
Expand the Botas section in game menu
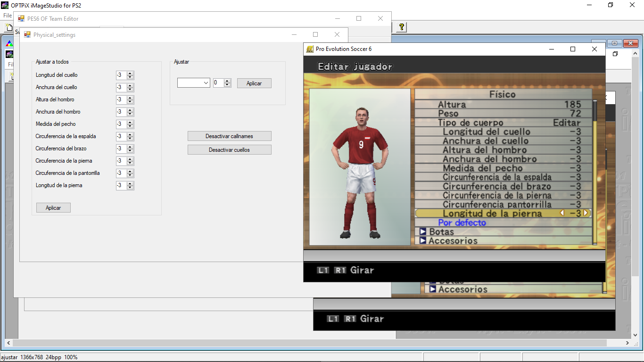coord(423,231)
